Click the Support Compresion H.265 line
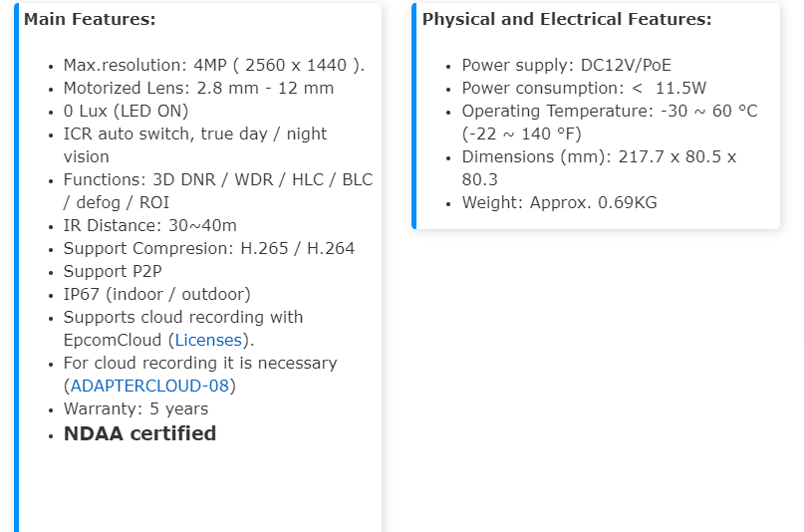 (208, 248)
